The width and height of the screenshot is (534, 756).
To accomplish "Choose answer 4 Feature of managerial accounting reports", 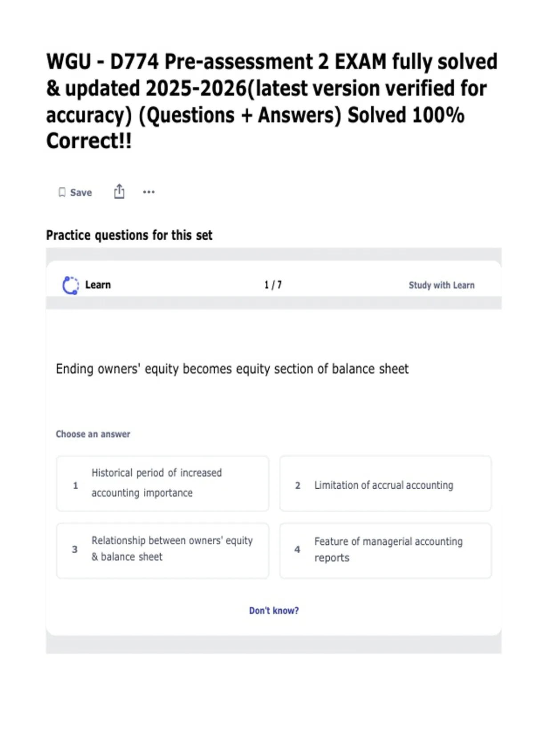I will pyautogui.click(x=385, y=551).
